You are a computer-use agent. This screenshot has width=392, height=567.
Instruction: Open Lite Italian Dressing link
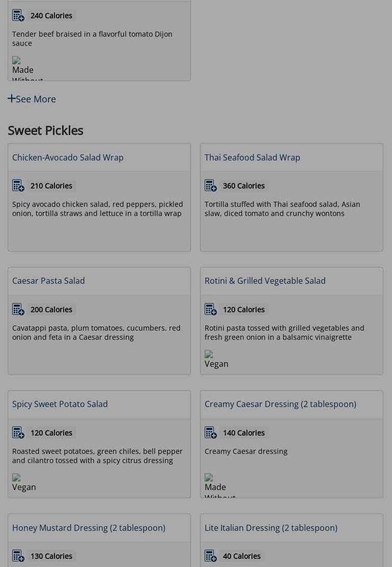click(271, 528)
